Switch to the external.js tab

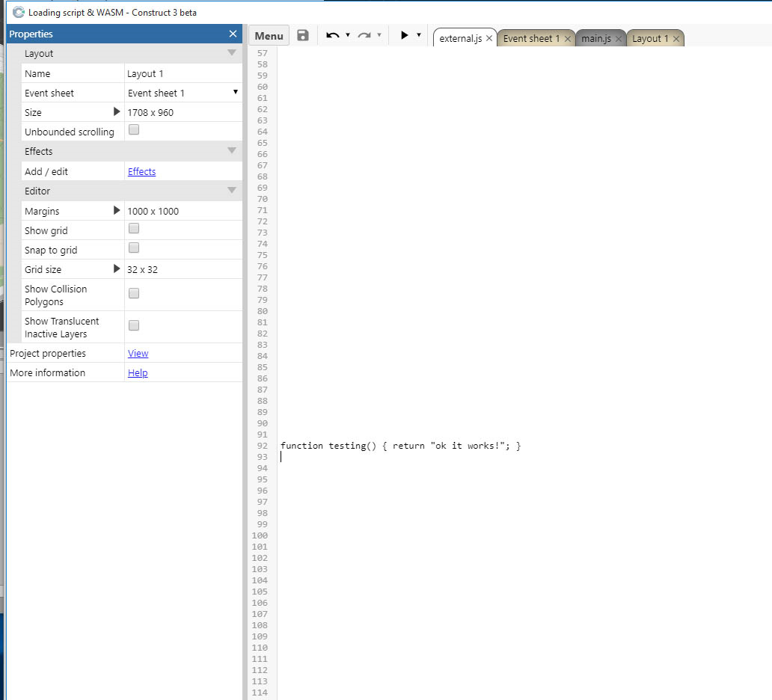coord(460,38)
